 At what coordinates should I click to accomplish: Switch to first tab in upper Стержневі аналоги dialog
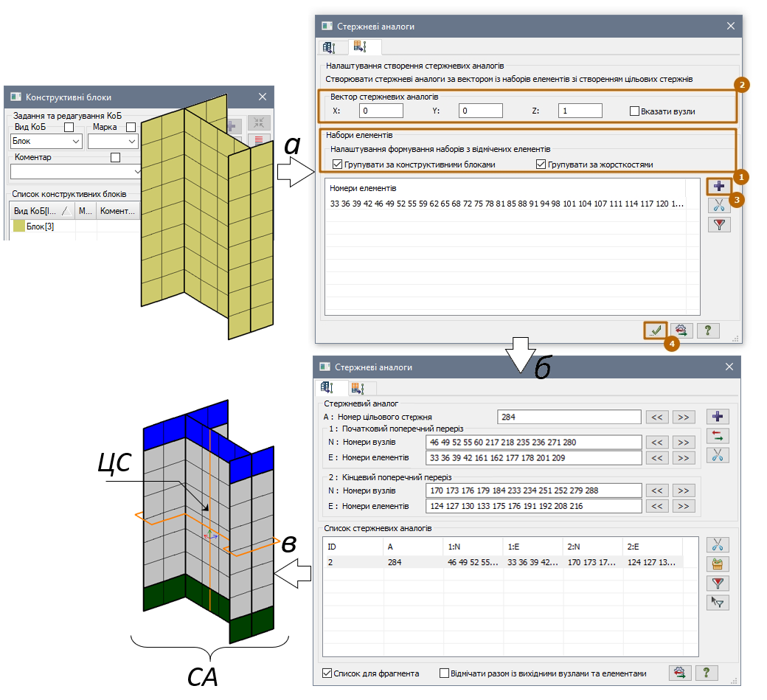coord(330,48)
